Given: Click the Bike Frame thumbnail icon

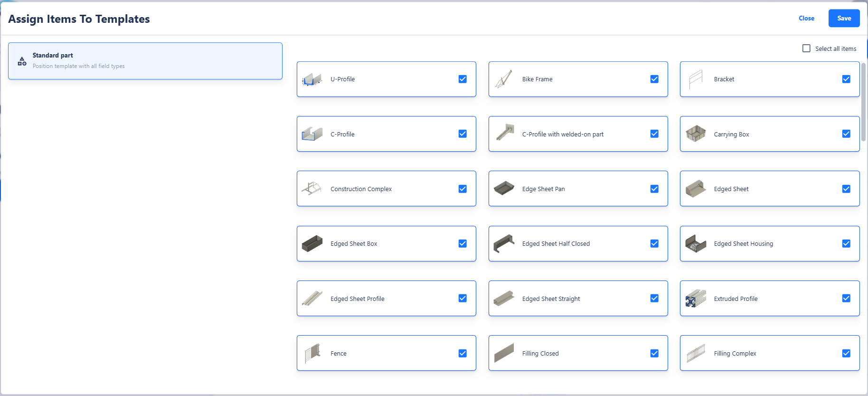Looking at the screenshot, I should pyautogui.click(x=503, y=79).
